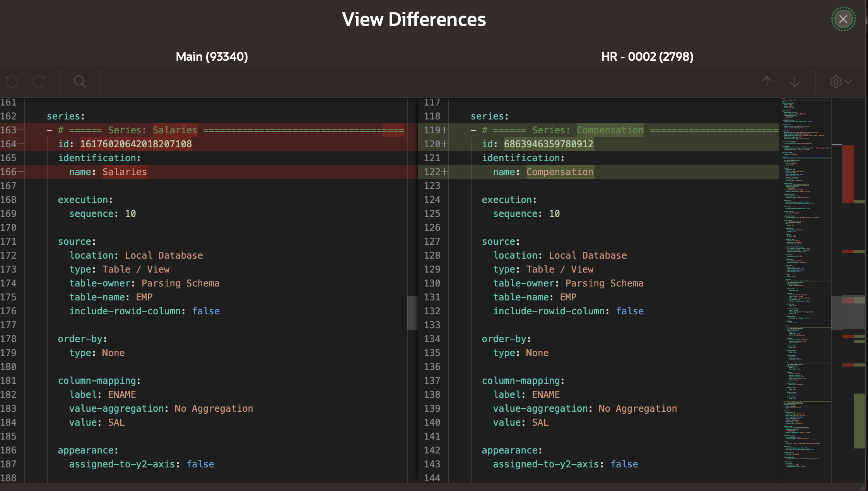The width and height of the screenshot is (868, 491).
Task: Click the id value 6863946359780912
Action: pos(548,144)
